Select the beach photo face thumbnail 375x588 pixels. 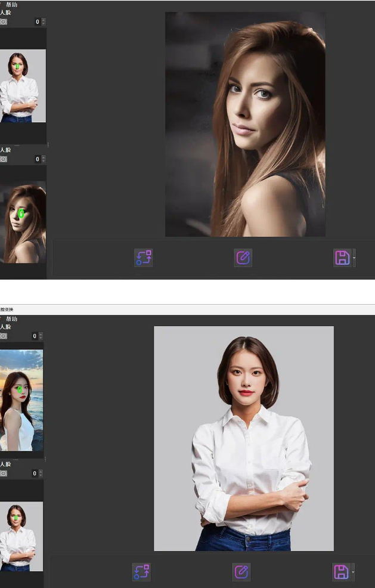[21, 400]
